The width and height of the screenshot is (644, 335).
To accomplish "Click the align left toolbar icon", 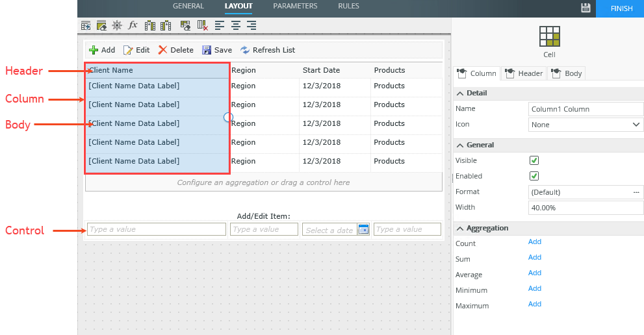I will [220, 25].
